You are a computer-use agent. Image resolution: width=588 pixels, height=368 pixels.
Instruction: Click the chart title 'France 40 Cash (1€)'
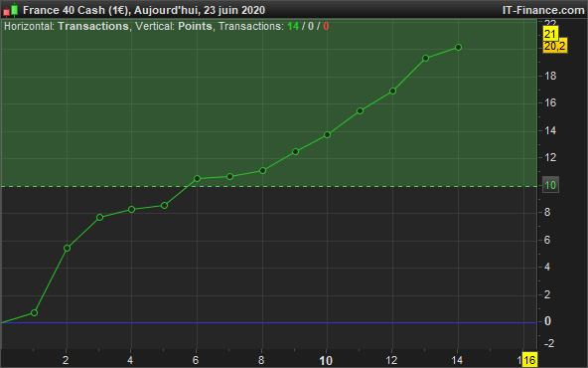pyautogui.click(x=75, y=10)
